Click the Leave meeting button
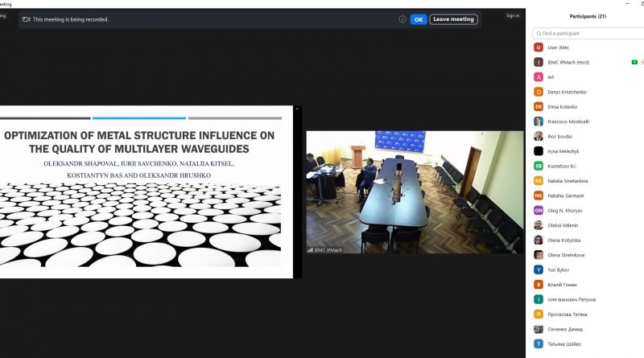This screenshot has height=358, width=644. (x=453, y=19)
